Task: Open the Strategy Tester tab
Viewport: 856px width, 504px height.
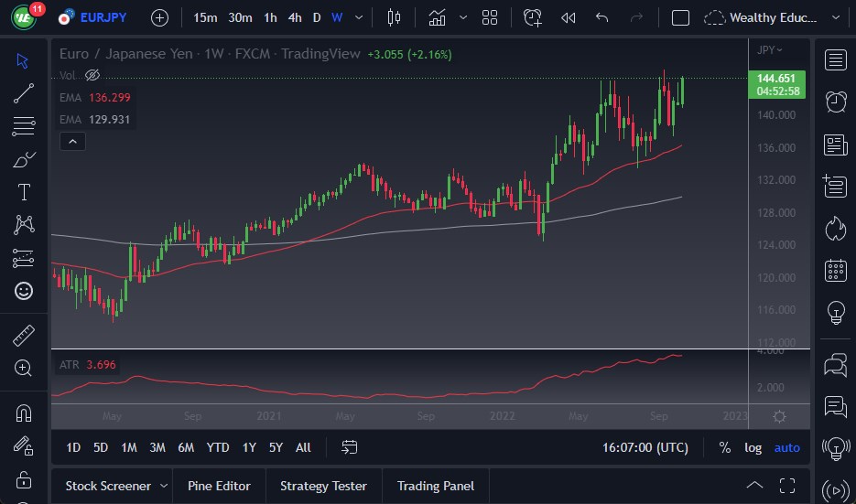Action: 323,486
